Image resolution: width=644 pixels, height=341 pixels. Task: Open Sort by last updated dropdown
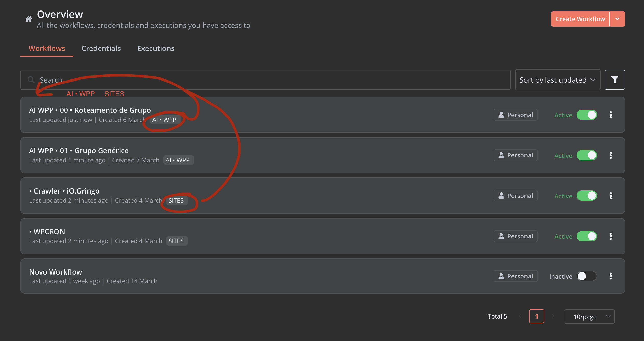(x=557, y=80)
